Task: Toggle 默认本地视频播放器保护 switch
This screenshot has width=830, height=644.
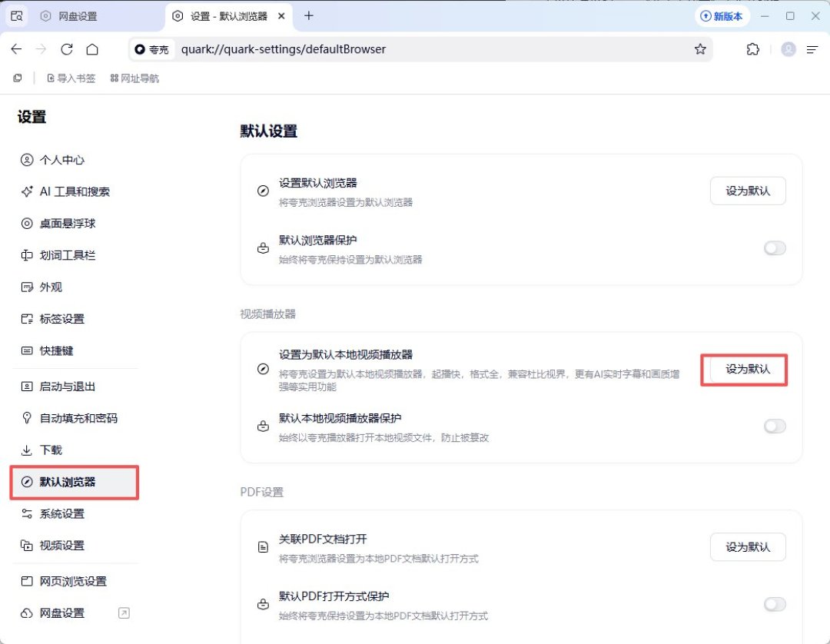Action: tap(775, 426)
